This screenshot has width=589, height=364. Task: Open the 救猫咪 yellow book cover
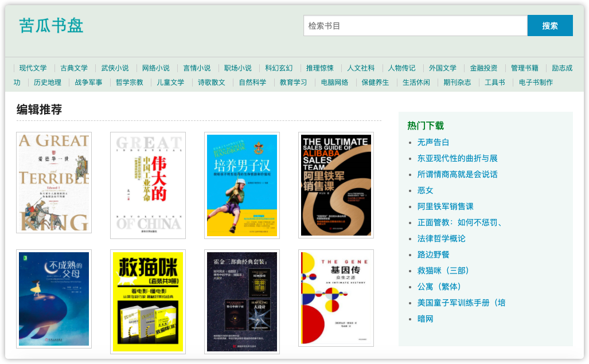point(148,302)
